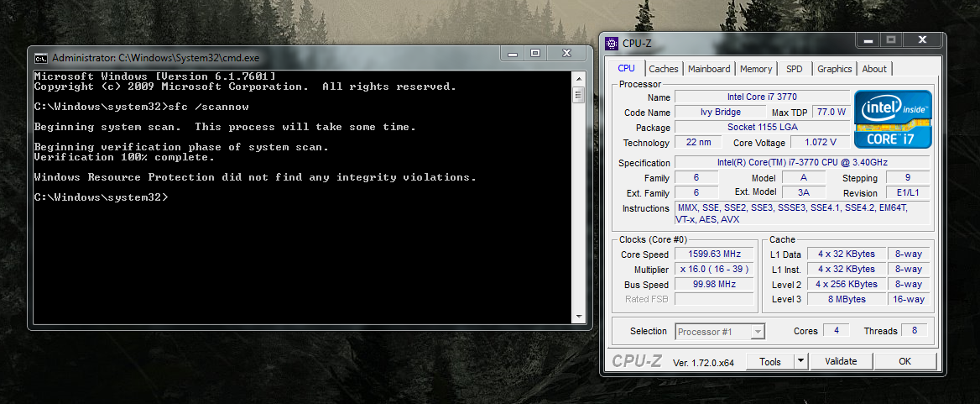980x404 pixels.
Task: Click the Level 2 value '4 x 256 KBytes'
Action: [x=847, y=284]
